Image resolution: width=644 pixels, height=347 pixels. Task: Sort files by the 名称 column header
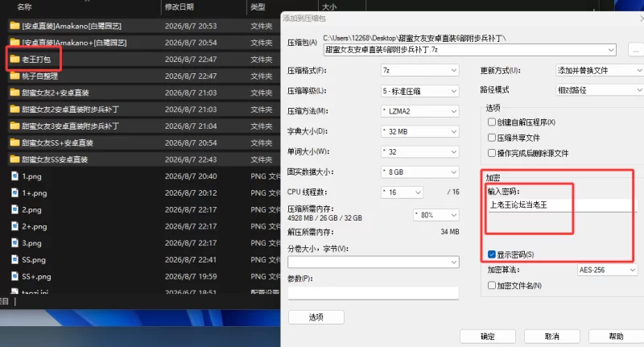(x=25, y=7)
